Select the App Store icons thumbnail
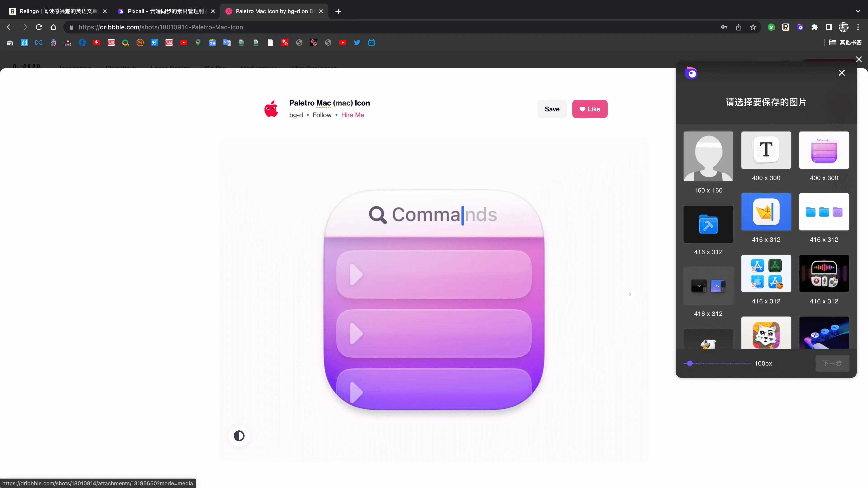This screenshot has height=488, width=868. coord(766,273)
